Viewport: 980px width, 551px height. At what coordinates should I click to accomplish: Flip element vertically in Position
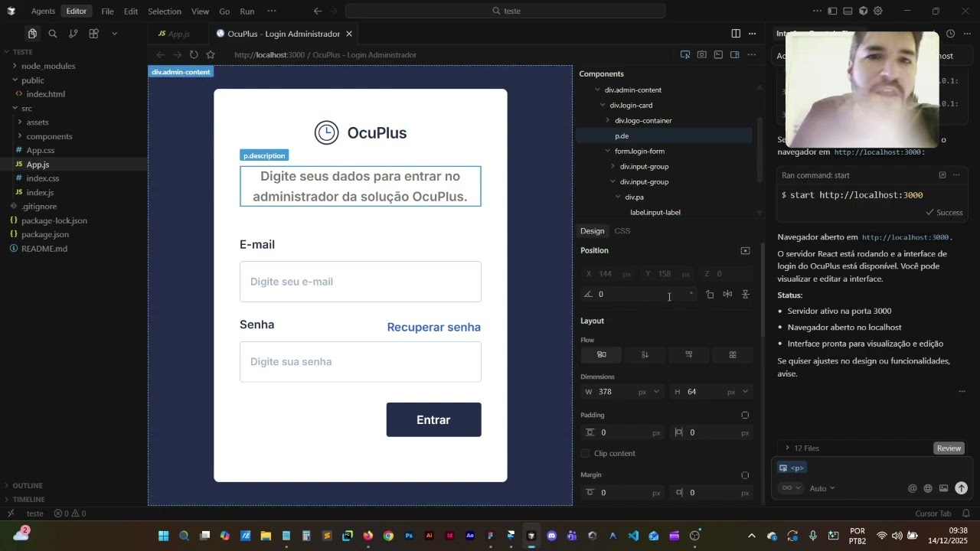tap(746, 295)
